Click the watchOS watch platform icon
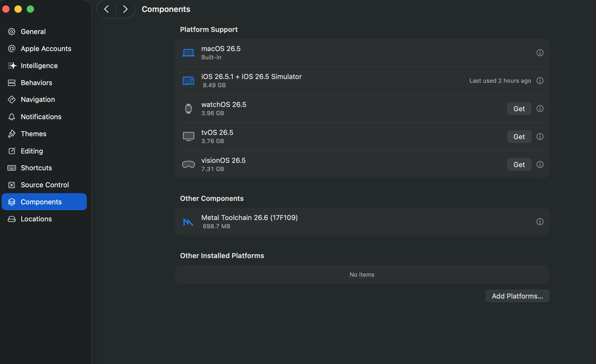 pos(189,109)
